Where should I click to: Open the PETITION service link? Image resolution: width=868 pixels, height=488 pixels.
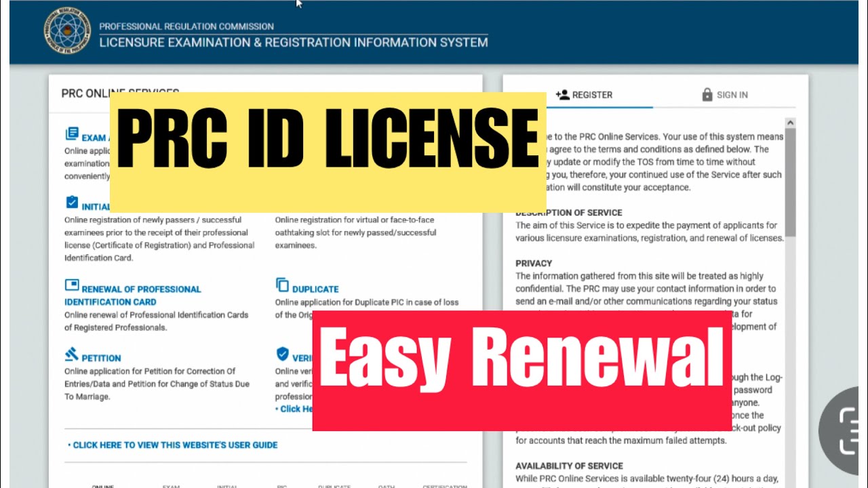coord(101,358)
